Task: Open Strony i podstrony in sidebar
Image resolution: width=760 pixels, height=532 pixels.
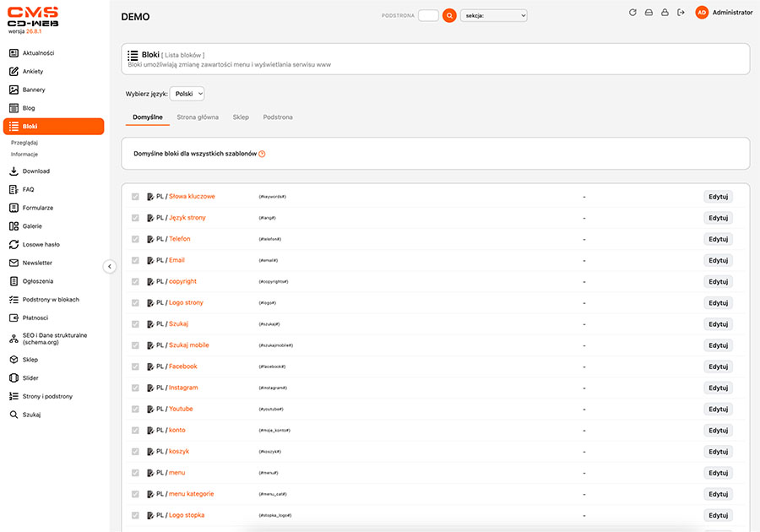Action: click(x=47, y=396)
